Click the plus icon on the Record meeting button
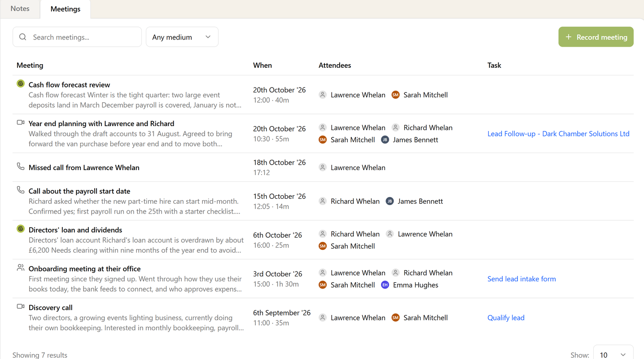644x359 pixels. [x=569, y=37]
